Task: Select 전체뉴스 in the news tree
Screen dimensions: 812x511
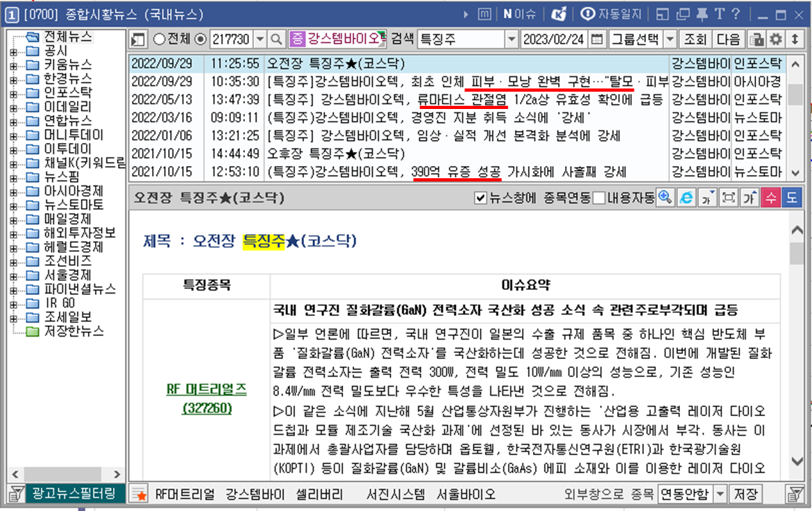Action: point(67,37)
